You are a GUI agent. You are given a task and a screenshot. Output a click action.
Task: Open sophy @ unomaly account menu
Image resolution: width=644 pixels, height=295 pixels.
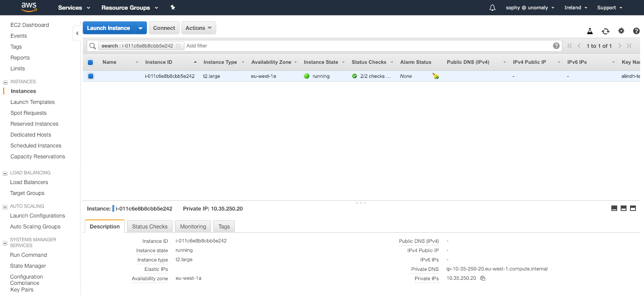pyautogui.click(x=530, y=7)
